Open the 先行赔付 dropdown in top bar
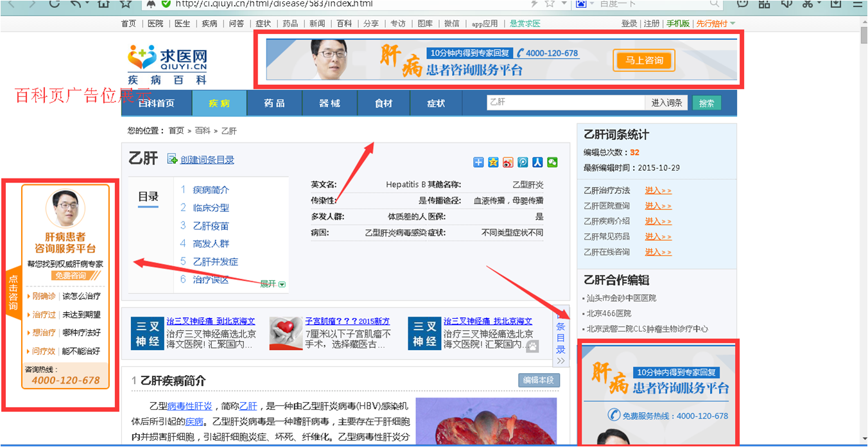Viewport: 868px width, 447px height. tap(715, 24)
